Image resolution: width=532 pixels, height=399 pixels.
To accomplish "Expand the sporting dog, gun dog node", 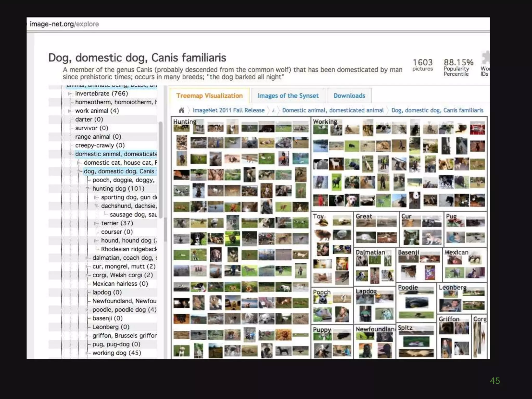I will point(96,197).
